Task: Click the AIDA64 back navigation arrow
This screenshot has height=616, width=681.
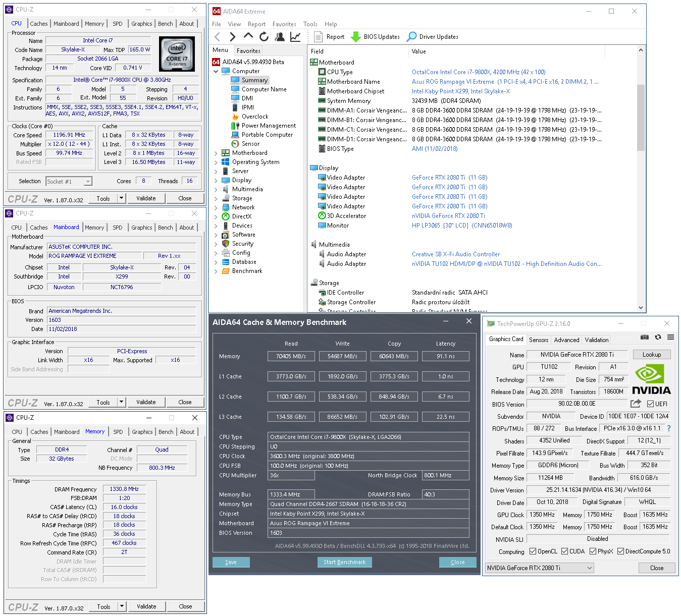Action: [218, 37]
